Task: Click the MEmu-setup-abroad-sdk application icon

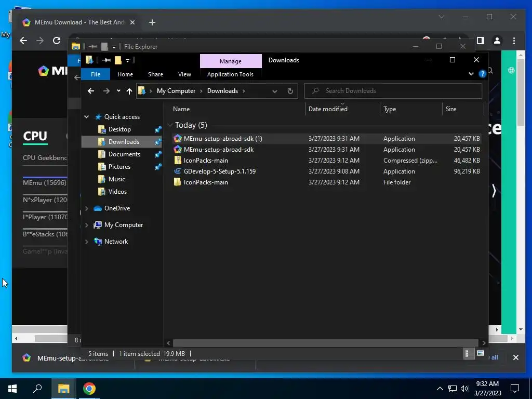Action: (x=178, y=149)
